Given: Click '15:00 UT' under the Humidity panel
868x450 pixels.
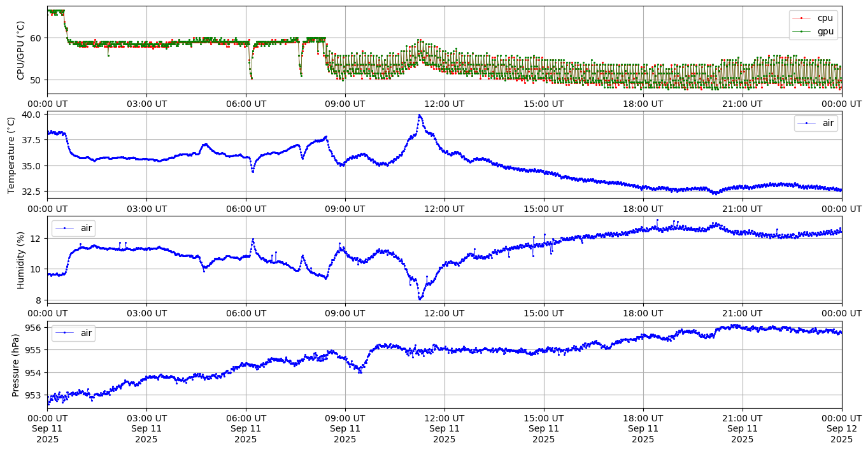Looking at the screenshot, I should pyautogui.click(x=544, y=313).
